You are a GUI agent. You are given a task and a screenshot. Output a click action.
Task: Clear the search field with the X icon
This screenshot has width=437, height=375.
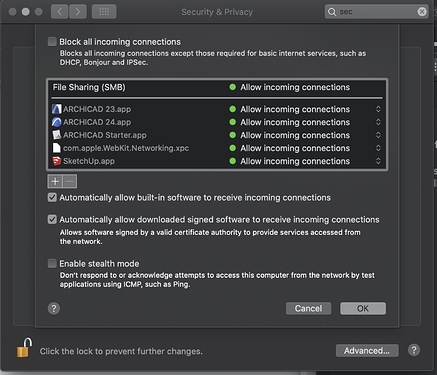point(422,12)
